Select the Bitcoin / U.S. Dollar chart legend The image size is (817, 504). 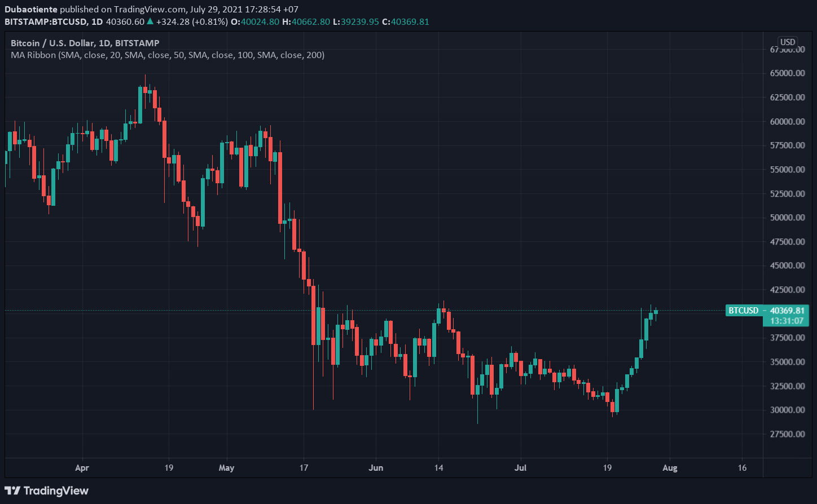[85, 43]
